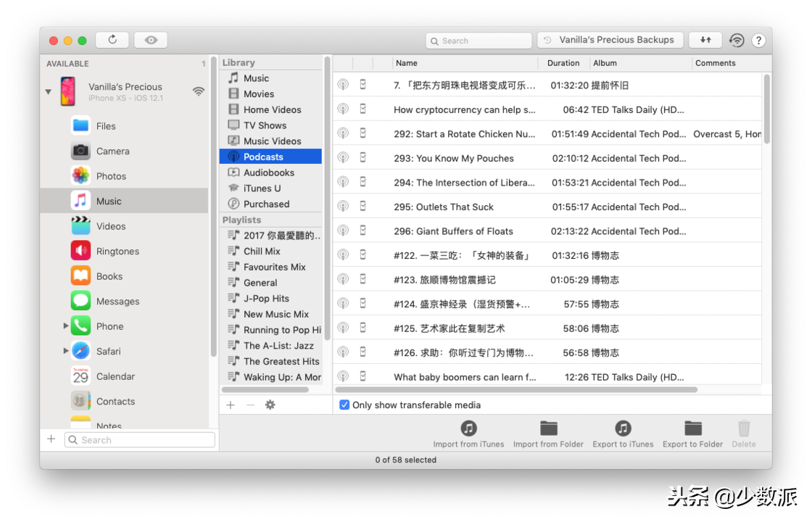Click Import from iTunes
Screen dimensions: 812x522
[468, 434]
